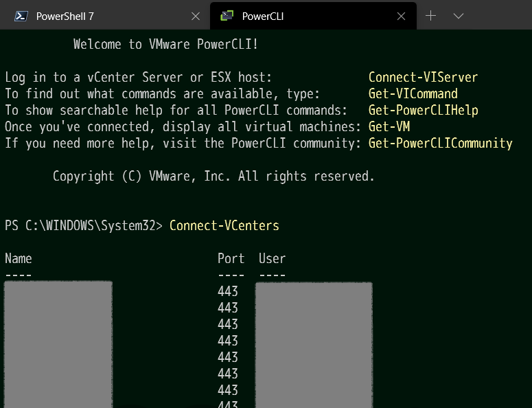The width and height of the screenshot is (532, 408).
Task: Click the Get-PowerCLICommunity text
Action: 441,144
